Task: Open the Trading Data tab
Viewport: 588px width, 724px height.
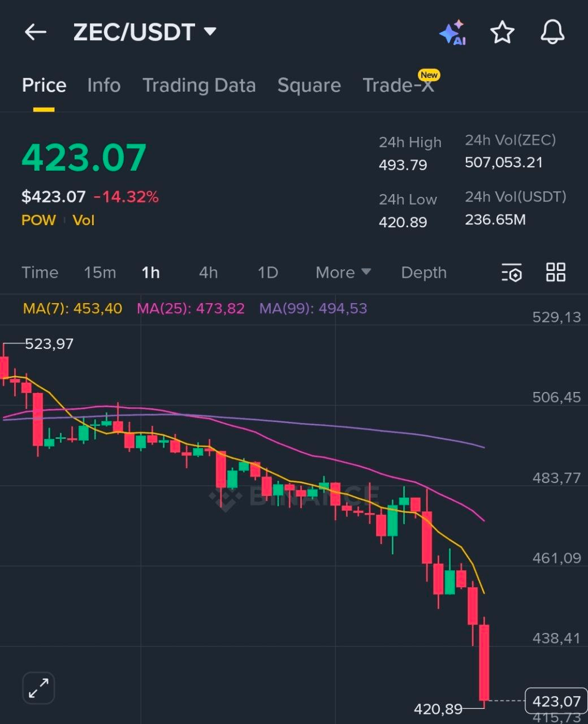Action: pyautogui.click(x=199, y=85)
